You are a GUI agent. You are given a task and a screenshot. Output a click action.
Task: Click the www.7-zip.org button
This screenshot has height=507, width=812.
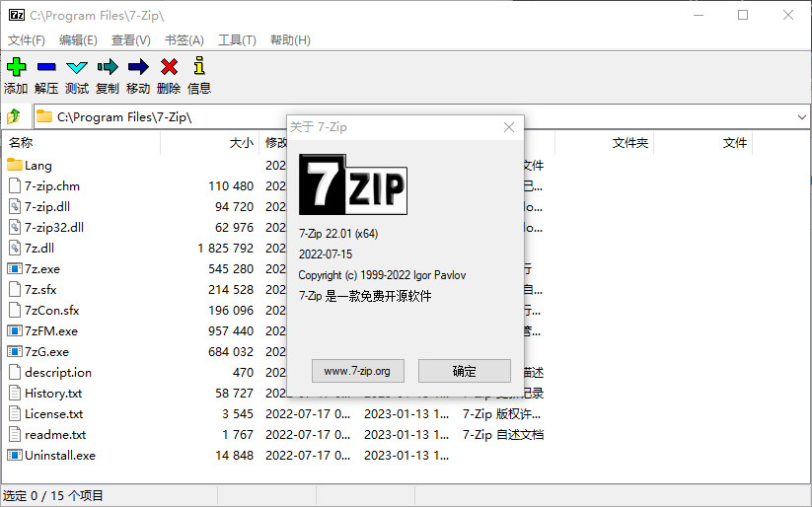coord(358,371)
